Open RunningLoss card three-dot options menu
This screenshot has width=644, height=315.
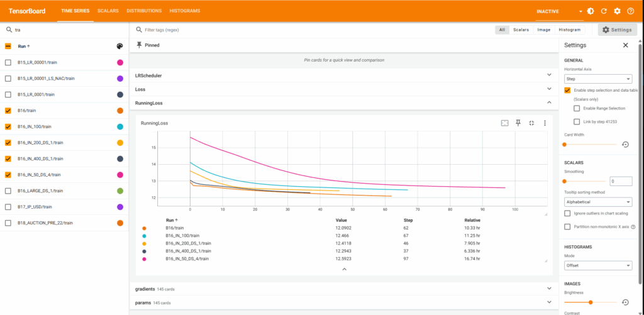(x=545, y=123)
